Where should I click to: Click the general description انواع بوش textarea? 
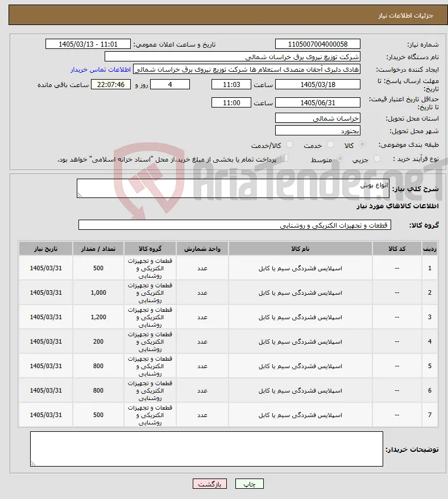[x=233, y=188]
